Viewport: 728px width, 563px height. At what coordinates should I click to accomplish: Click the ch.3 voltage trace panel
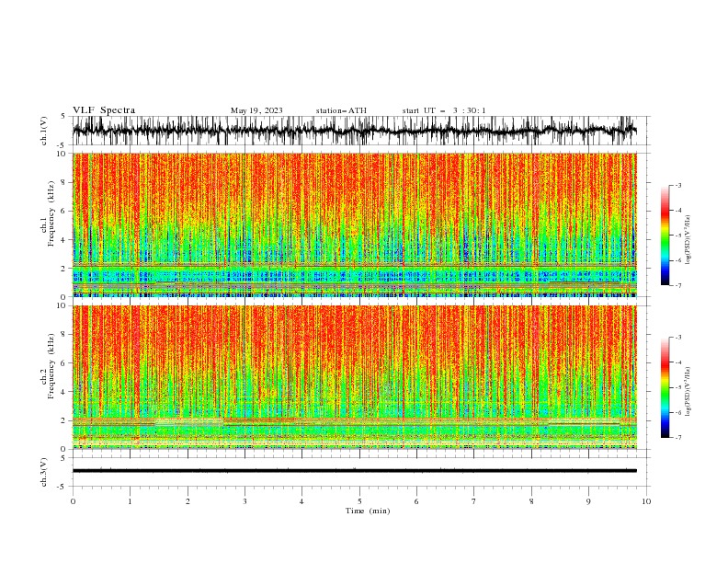(360, 472)
